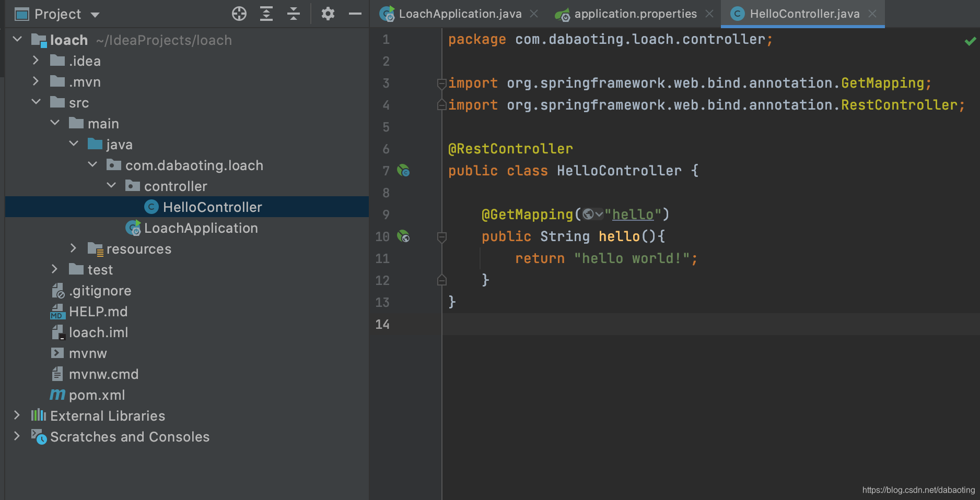Expand the test folder

tap(54, 269)
